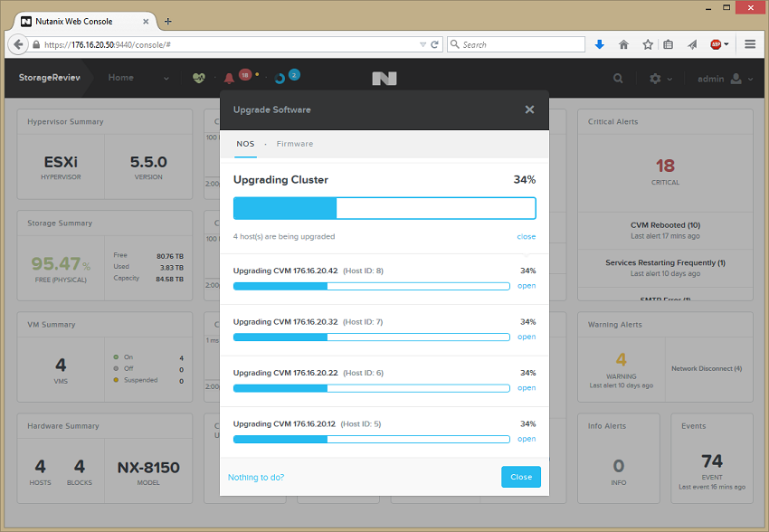Click the cluster health heart icon
Image resolution: width=769 pixels, height=532 pixels.
[199, 78]
